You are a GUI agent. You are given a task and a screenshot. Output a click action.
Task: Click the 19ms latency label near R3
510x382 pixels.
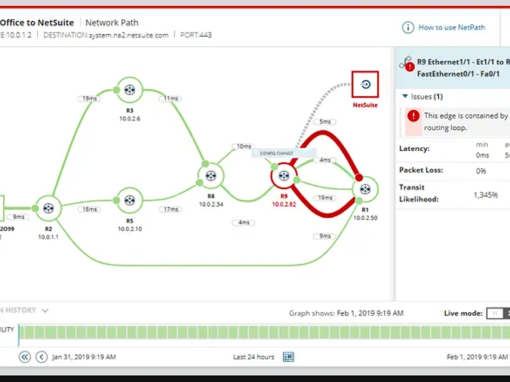[89, 98]
